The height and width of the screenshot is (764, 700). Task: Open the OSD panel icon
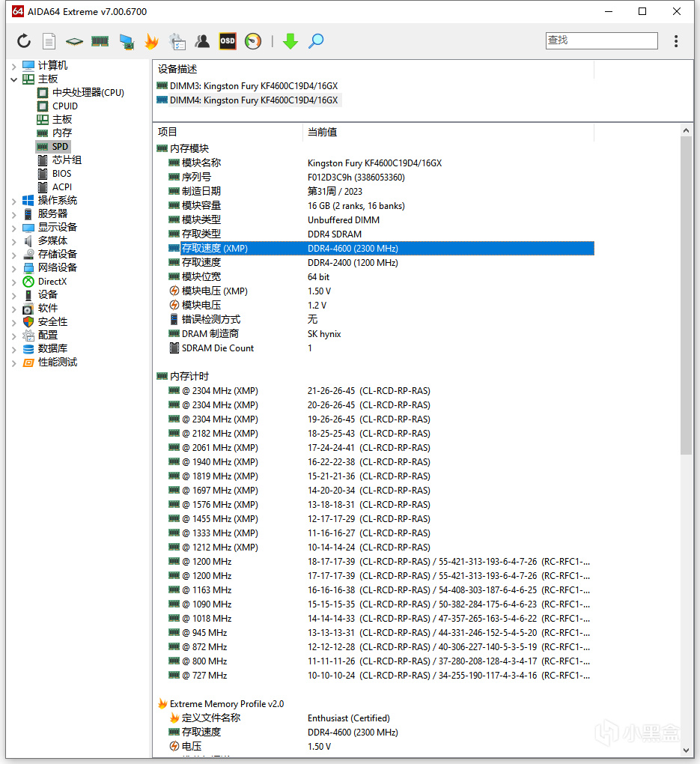[228, 41]
